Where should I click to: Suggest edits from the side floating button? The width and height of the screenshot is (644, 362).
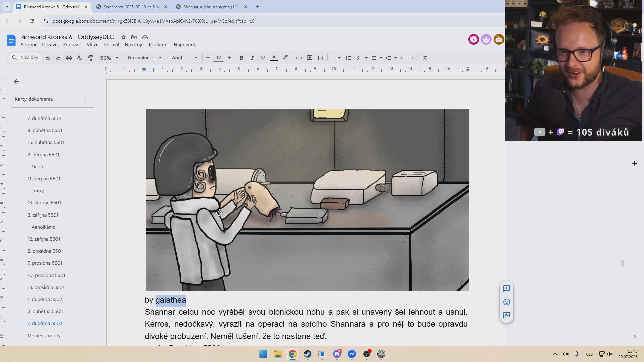(x=506, y=315)
